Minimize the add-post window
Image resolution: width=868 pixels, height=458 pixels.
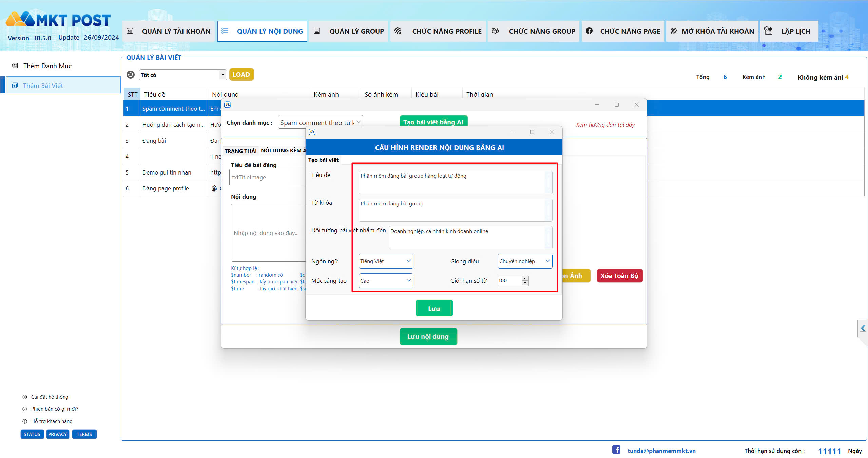click(x=597, y=105)
